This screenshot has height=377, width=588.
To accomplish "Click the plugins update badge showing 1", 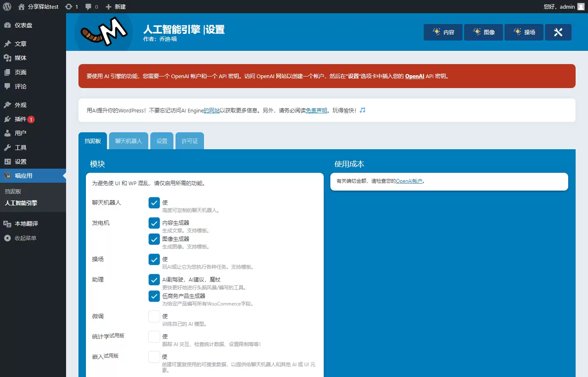I will (31, 119).
